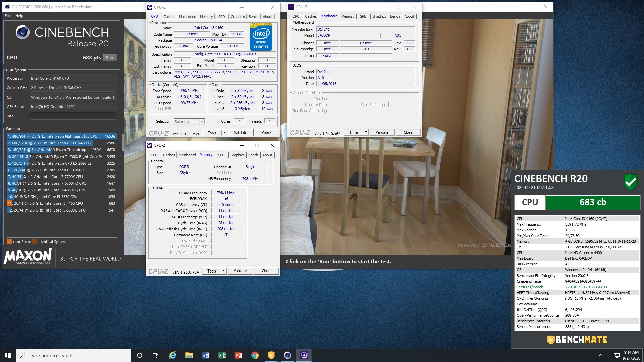Expand Tools dropdown arrow in Memory window

click(224, 271)
